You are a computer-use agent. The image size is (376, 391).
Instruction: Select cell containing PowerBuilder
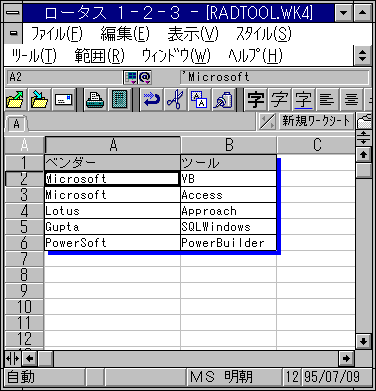click(228, 243)
